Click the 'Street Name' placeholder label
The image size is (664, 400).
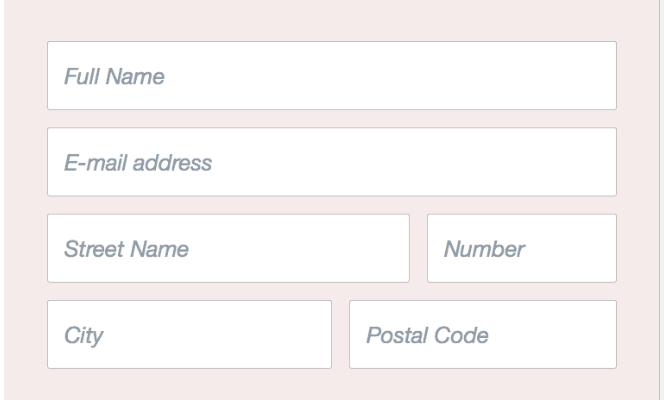(127, 249)
